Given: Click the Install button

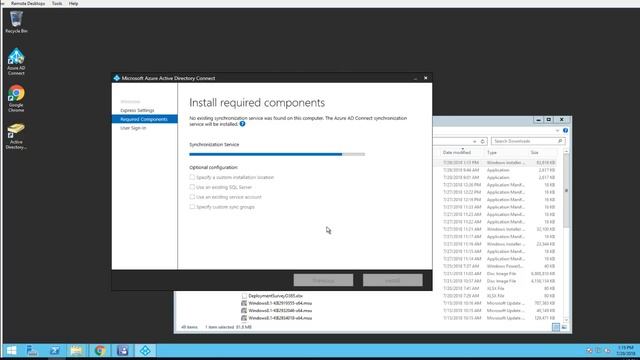Looking at the screenshot, I should (393, 280).
